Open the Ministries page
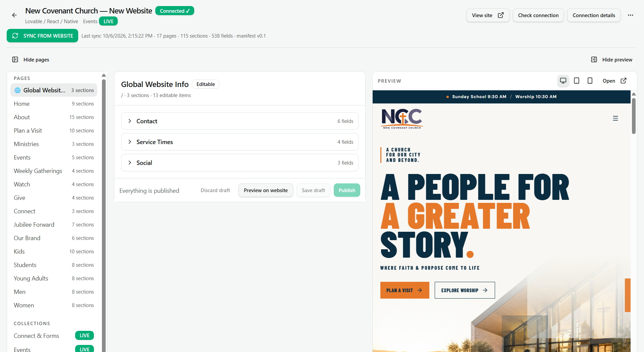 click(x=54, y=144)
